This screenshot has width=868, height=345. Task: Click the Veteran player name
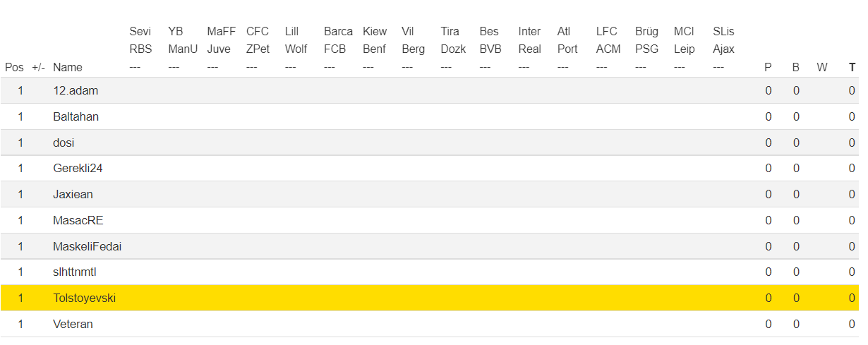coord(73,324)
